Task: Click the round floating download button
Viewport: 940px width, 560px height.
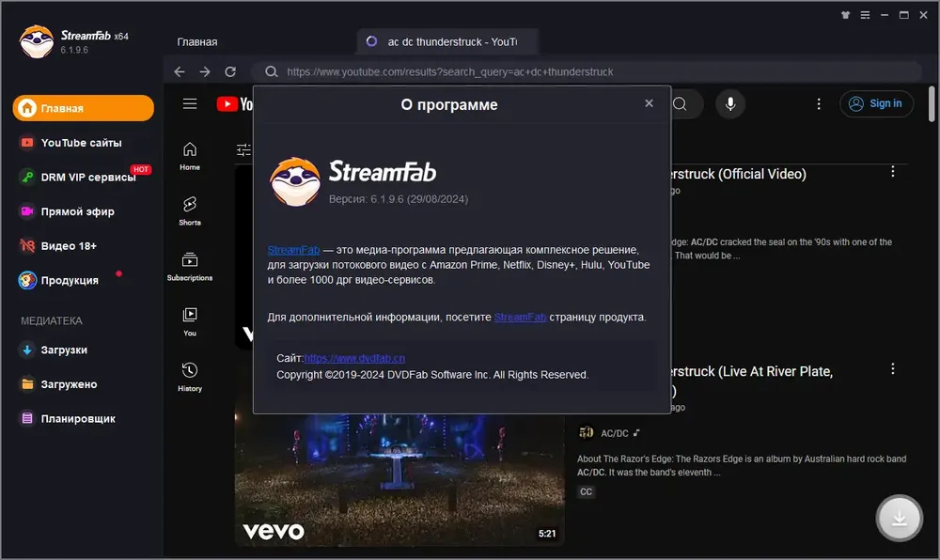Action: click(899, 519)
